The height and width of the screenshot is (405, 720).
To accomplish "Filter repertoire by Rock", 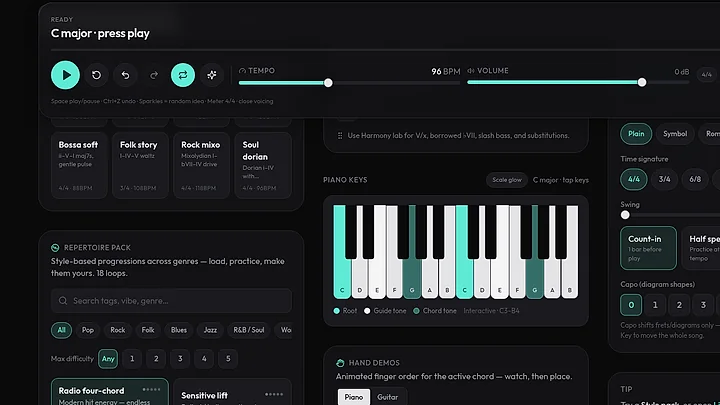I will coord(118,330).
